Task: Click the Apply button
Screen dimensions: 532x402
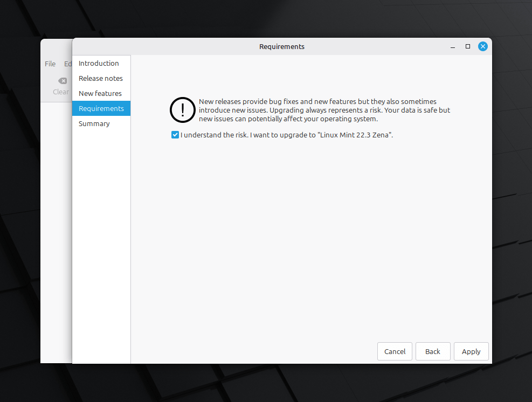Action: 471,351
